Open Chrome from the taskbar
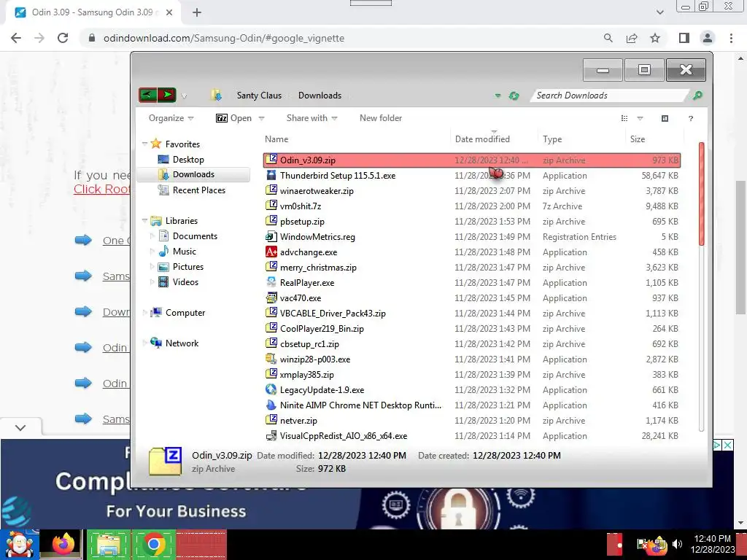The width and height of the screenshot is (747, 560). click(153, 544)
